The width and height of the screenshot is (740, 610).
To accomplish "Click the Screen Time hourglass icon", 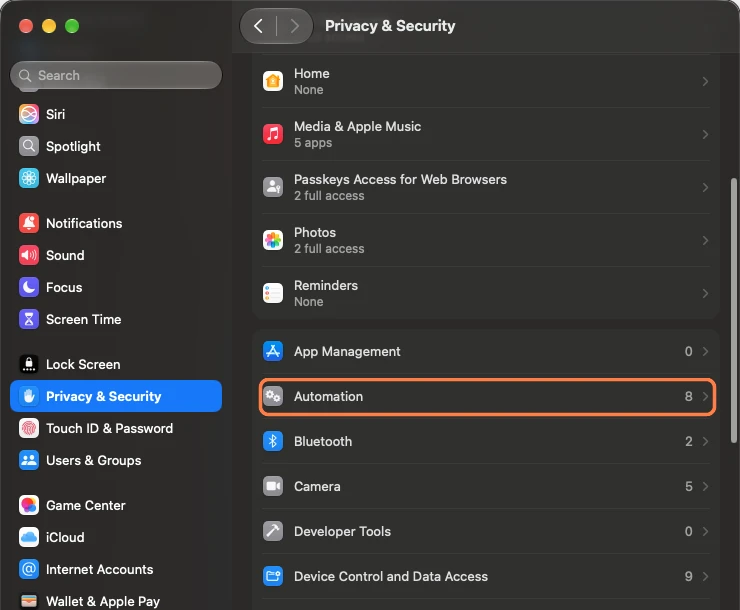I will (29, 319).
